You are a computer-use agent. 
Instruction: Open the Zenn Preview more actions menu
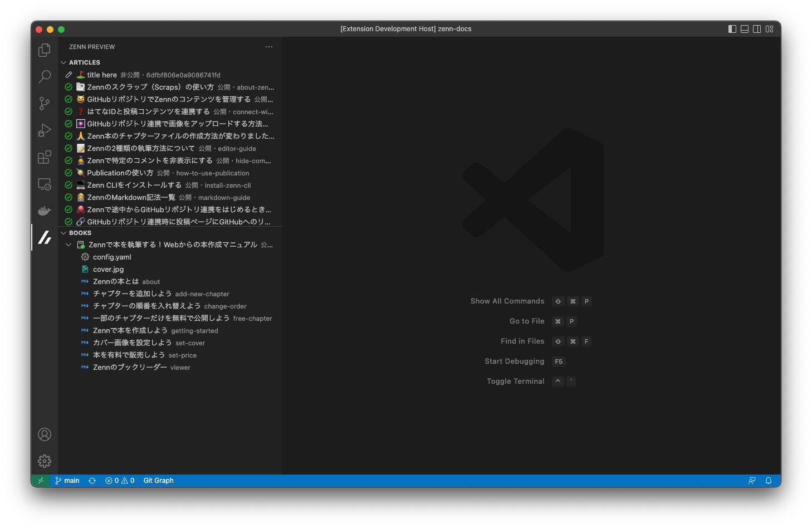[x=269, y=47]
